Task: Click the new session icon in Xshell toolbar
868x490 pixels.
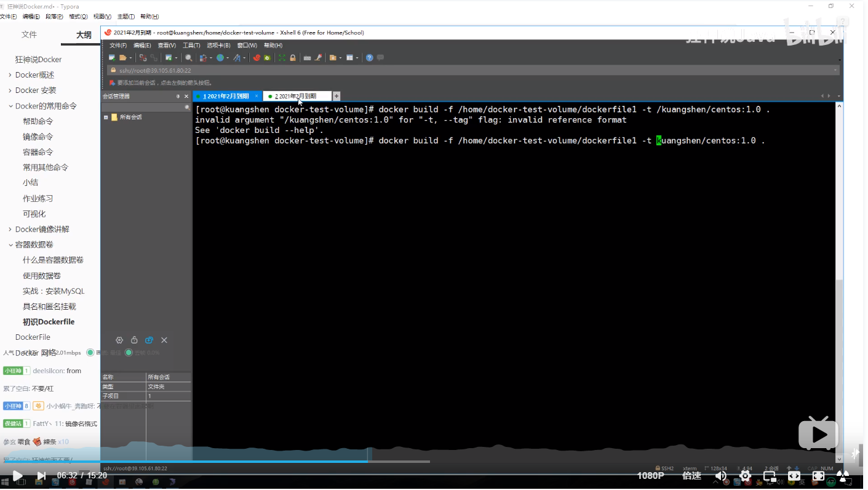Action: pos(112,58)
